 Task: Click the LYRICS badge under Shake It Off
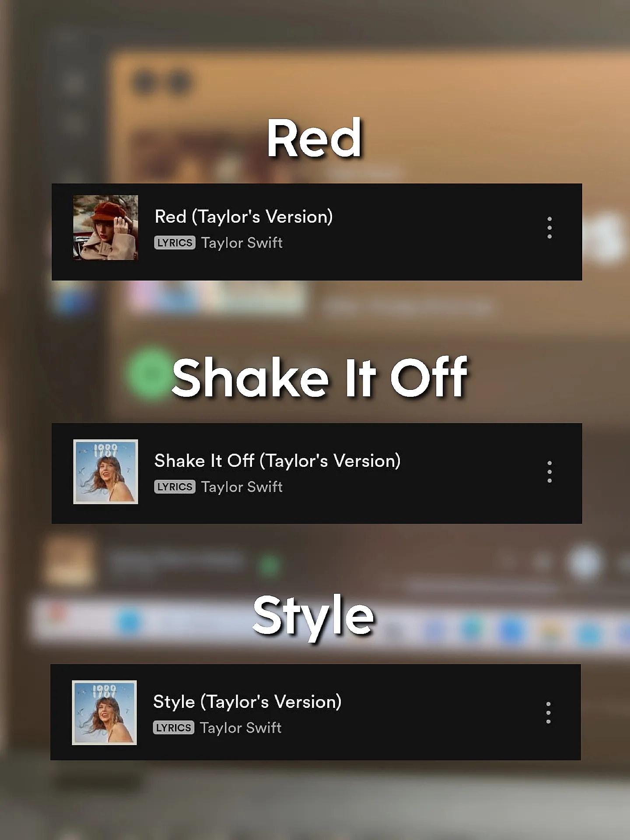point(175,487)
